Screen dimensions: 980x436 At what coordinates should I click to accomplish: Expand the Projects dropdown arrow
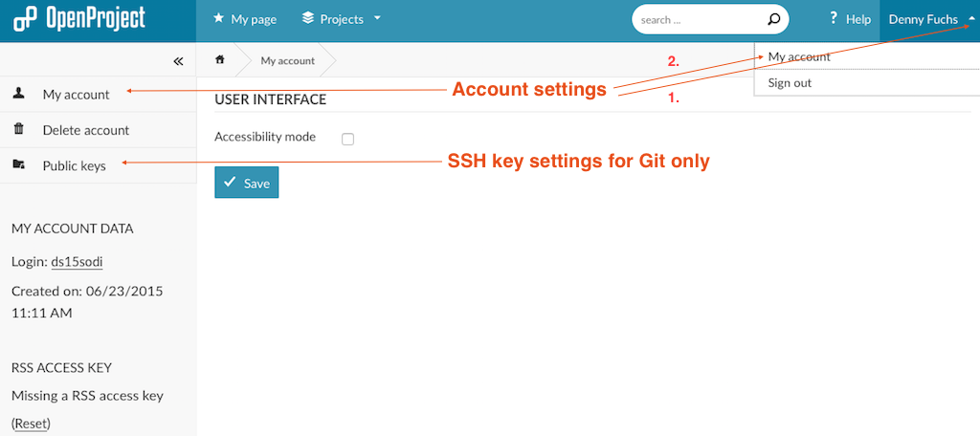point(377,18)
